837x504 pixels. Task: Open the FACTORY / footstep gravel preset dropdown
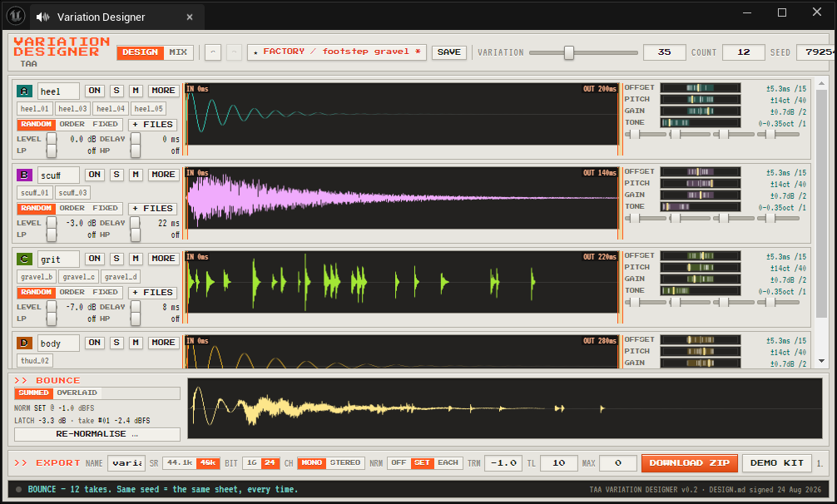pos(337,52)
